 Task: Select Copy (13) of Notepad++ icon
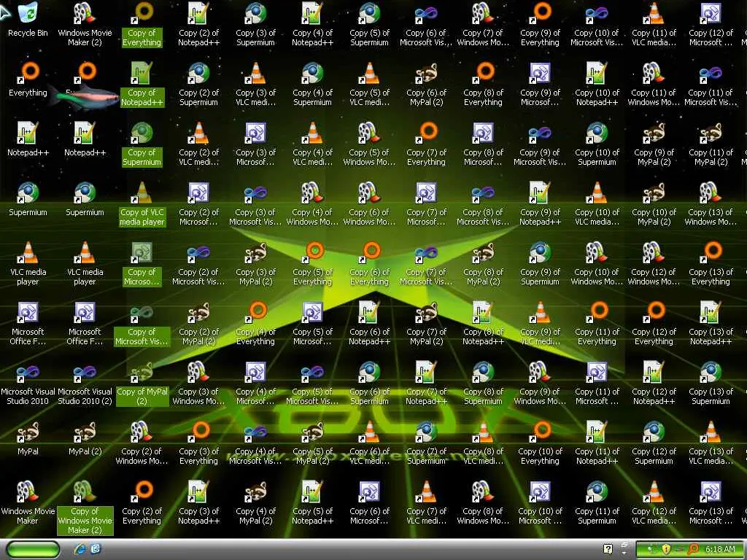(x=711, y=323)
